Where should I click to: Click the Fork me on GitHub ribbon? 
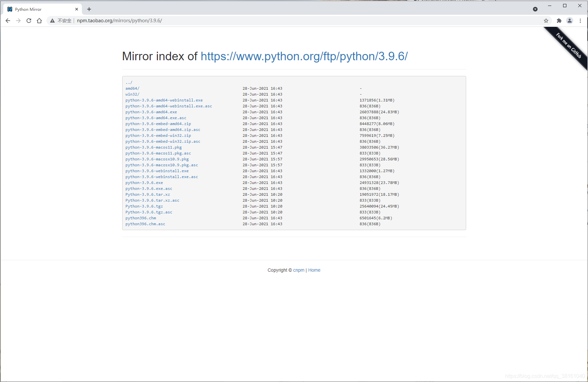(x=569, y=46)
